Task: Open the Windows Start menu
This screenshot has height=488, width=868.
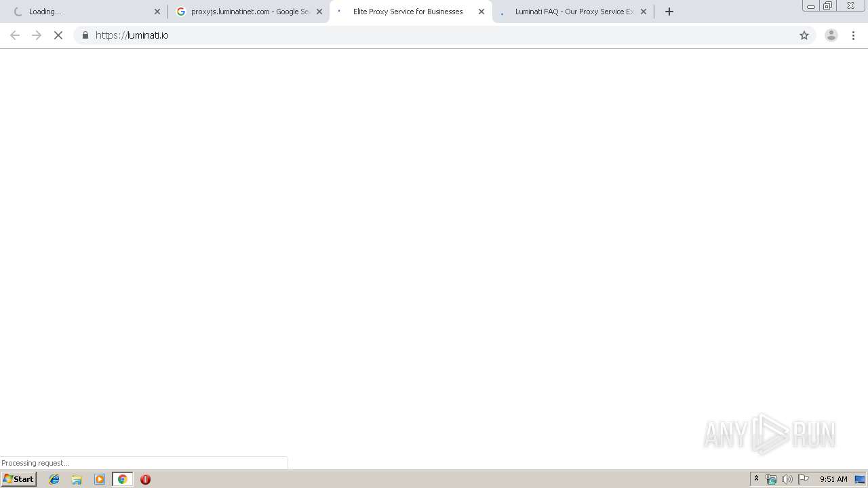Action: (19, 479)
